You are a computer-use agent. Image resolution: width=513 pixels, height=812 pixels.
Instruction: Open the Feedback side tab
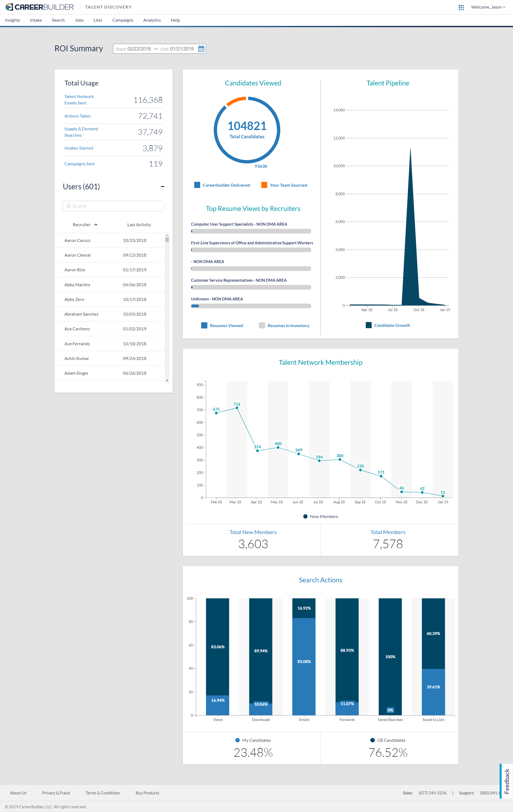point(506,781)
